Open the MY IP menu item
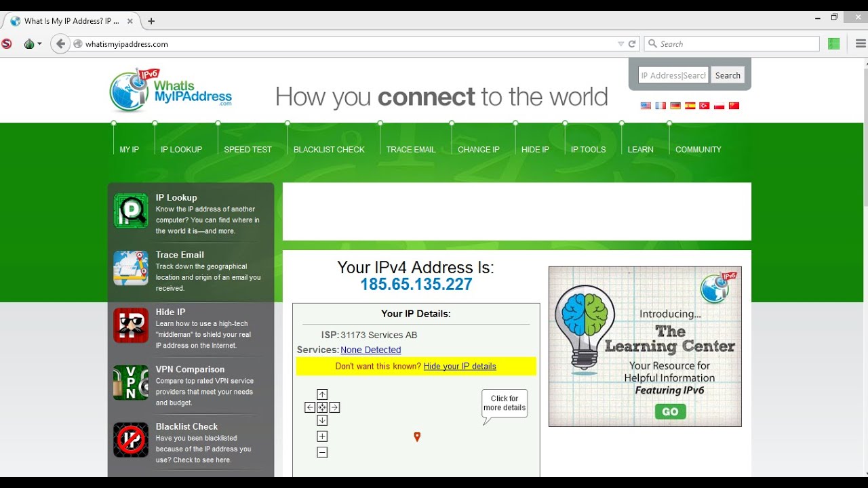The width and height of the screenshot is (868, 488). (130, 150)
